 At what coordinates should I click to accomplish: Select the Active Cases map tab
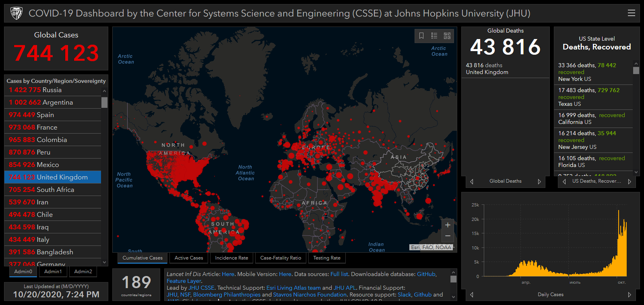tap(189, 258)
